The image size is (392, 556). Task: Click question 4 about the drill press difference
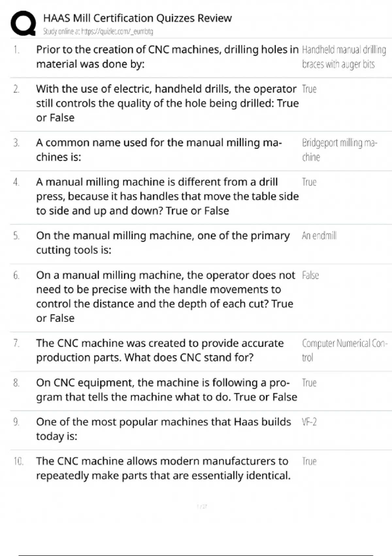[167, 196]
